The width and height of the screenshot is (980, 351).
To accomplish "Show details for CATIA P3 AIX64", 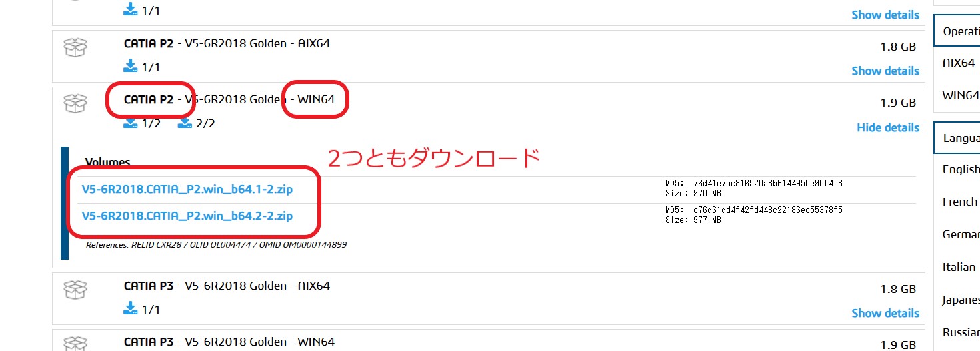I will pos(885,313).
